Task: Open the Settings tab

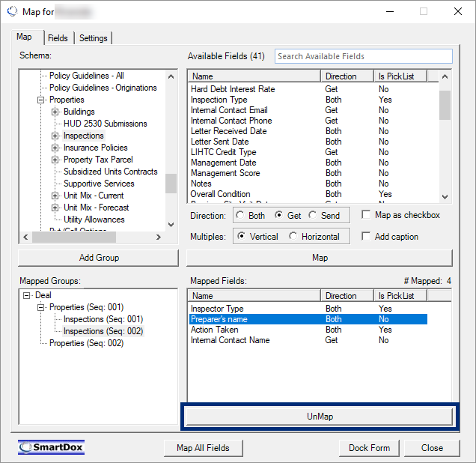Action: pos(94,38)
